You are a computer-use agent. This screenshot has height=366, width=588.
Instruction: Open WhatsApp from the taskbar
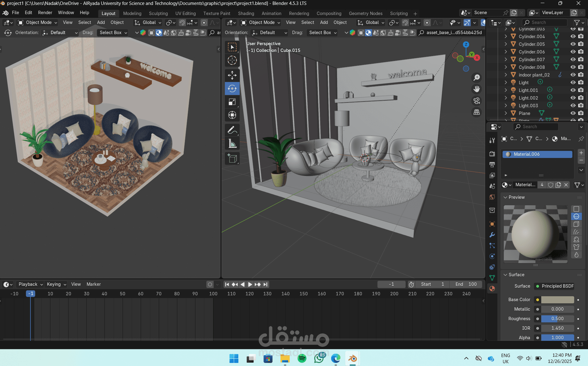[319, 358]
